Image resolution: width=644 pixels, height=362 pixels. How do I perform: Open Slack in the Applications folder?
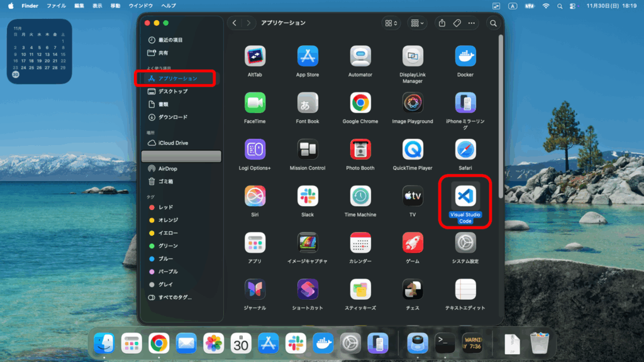[x=308, y=196]
